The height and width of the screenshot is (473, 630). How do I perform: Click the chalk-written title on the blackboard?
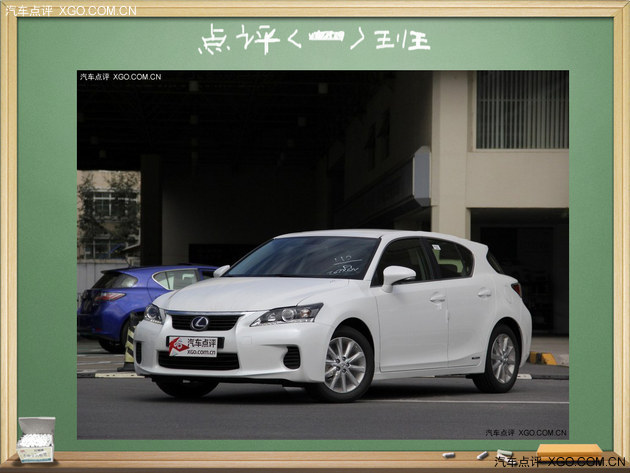[x=314, y=40]
